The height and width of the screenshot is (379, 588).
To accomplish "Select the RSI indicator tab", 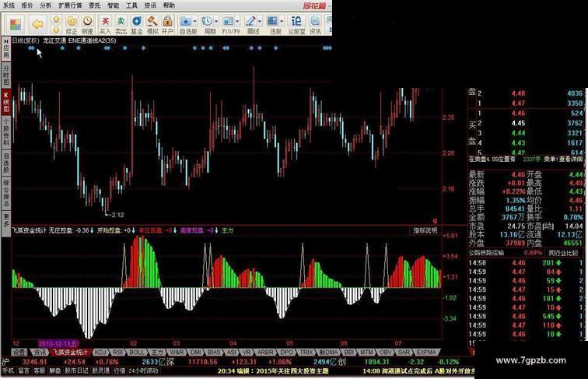I will (117, 353).
